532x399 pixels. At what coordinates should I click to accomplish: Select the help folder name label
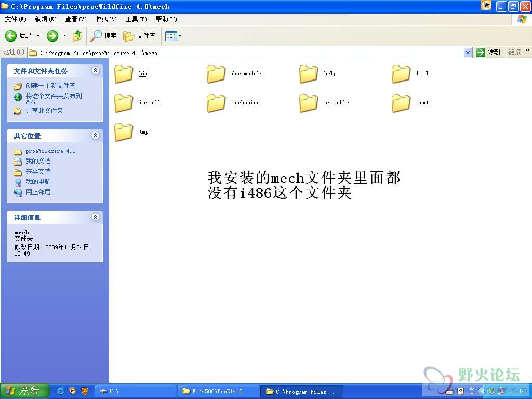pyautogui.click(x=330, y=73)
